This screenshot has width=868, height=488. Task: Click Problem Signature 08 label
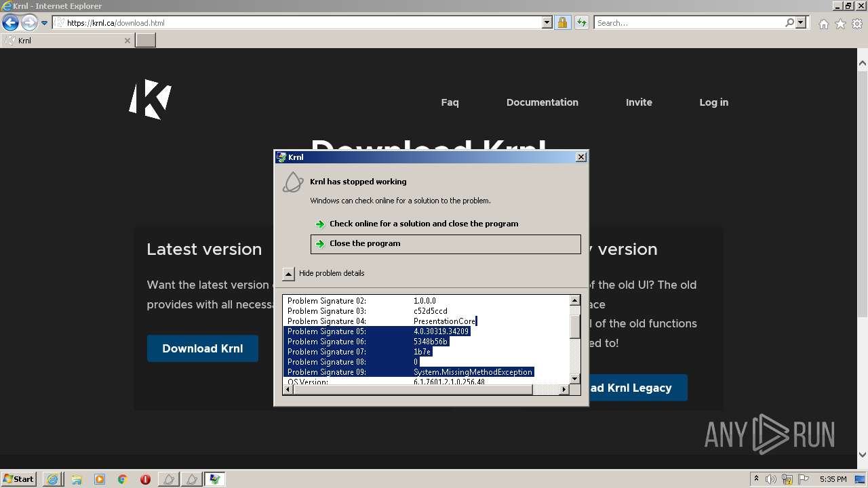coord(327,362)
